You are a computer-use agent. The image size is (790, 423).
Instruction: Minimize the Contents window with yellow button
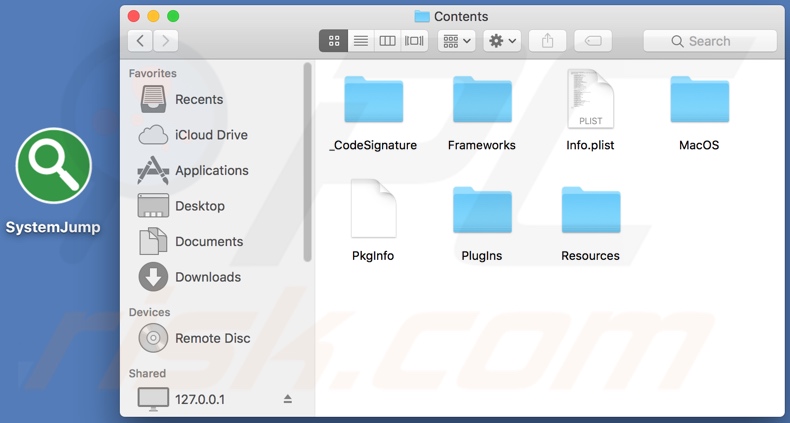[153, 16]
